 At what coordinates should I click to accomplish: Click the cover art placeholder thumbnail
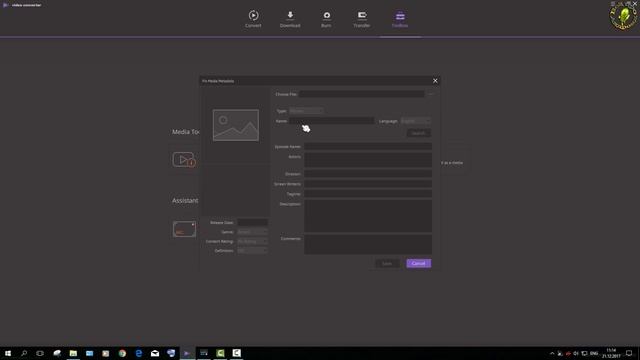236,125
